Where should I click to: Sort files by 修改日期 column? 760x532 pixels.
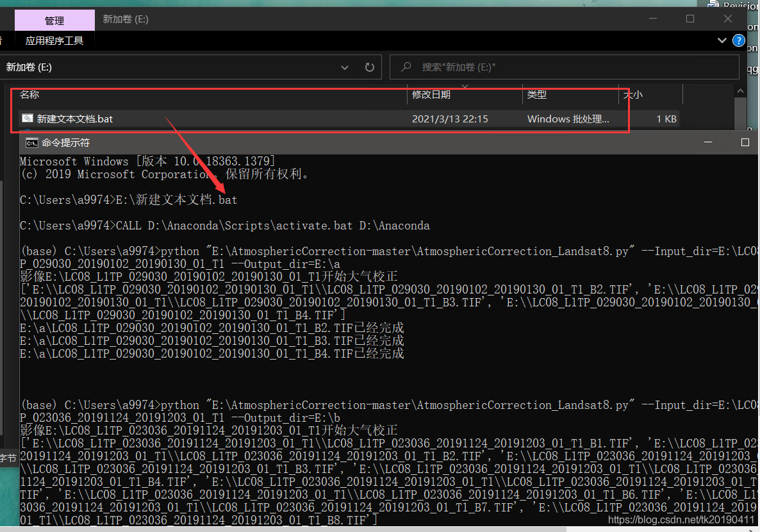(431, 95)
